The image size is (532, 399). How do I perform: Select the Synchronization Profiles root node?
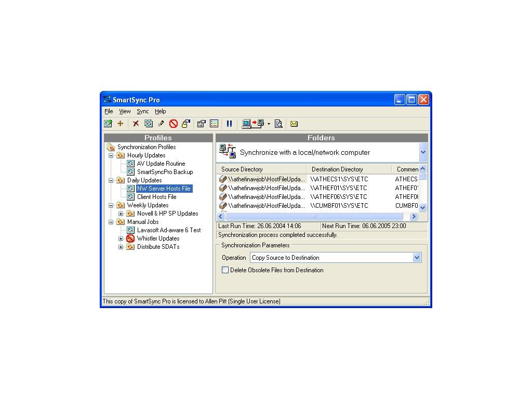(146, 147)
